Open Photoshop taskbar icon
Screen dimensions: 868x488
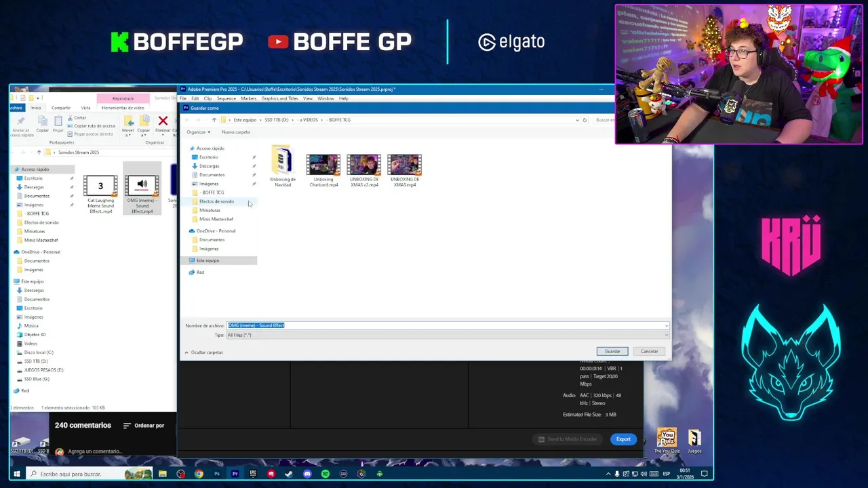(217, 474)
